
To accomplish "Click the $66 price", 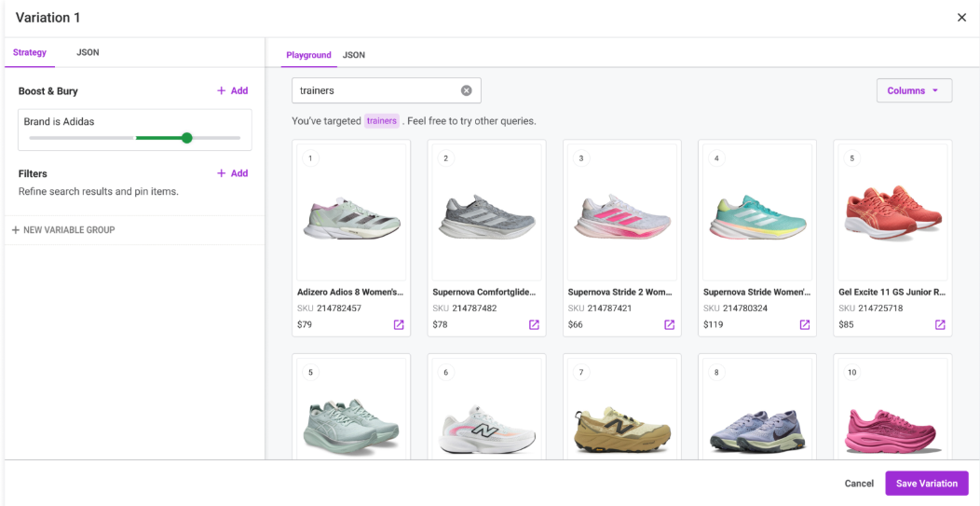I will coord(575,324).
